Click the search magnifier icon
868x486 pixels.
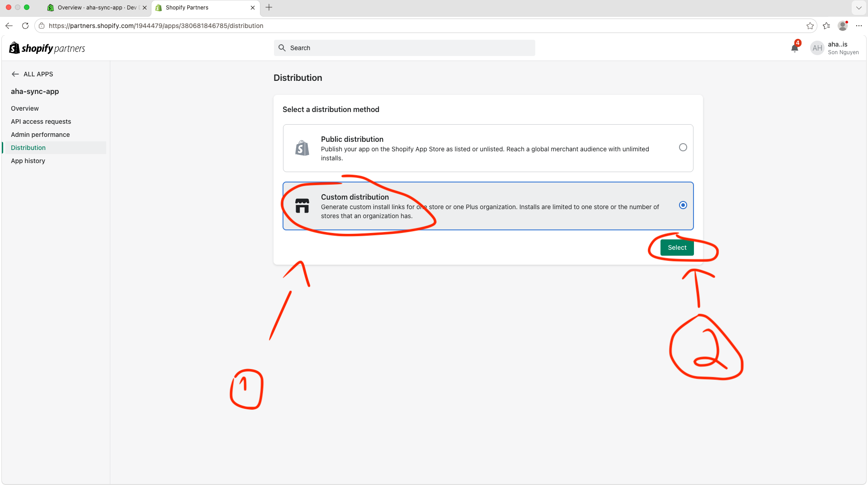click(x=282, y=48)
